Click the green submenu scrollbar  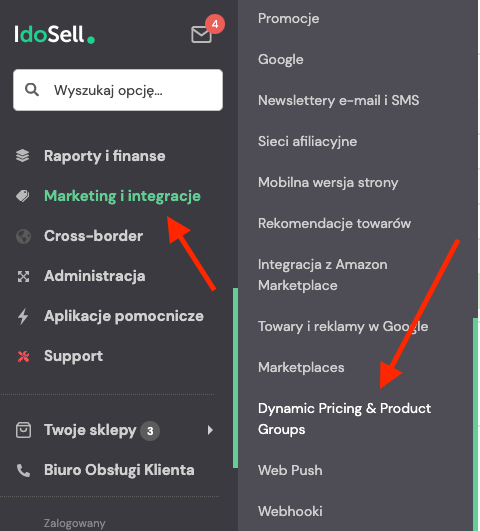click(476, 424)
